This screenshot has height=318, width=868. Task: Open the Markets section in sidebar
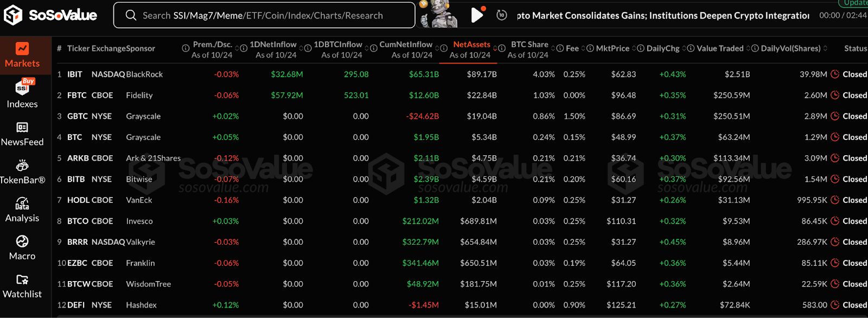pyautogui.click(x=22, y=55)
